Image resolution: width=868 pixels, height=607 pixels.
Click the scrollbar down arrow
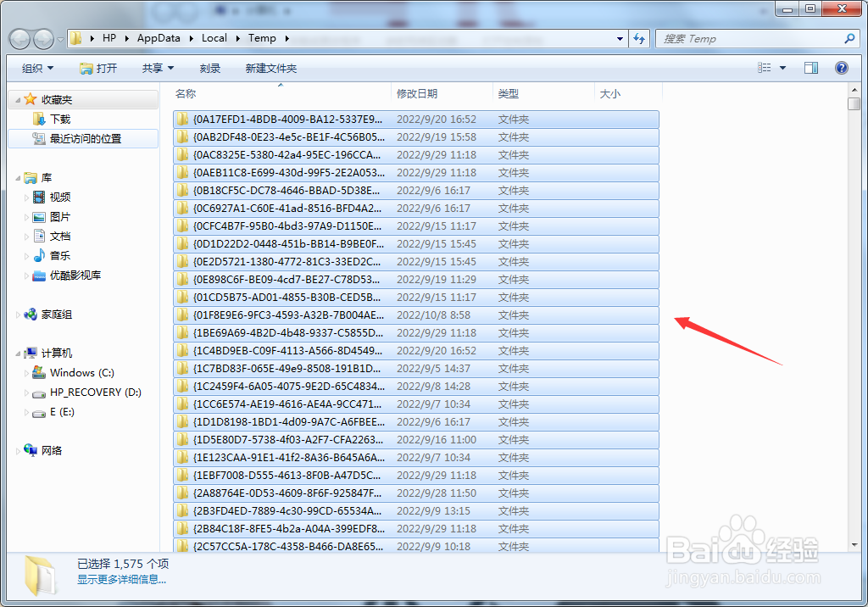(x=854, y=545)
